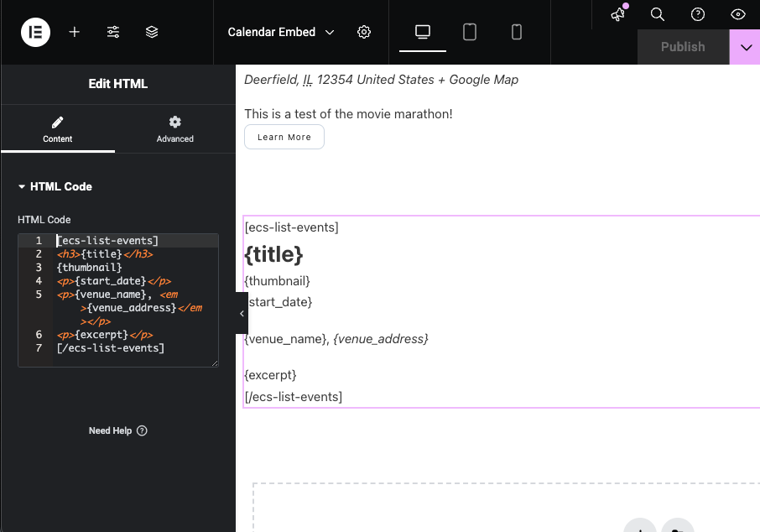Expand the Publish options arrow
The width and height of the screenshot is (760, 532).
click(745, 47)
